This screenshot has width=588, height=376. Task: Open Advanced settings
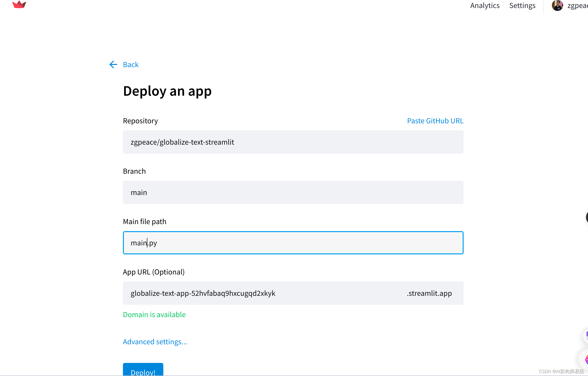click(155, 342)
